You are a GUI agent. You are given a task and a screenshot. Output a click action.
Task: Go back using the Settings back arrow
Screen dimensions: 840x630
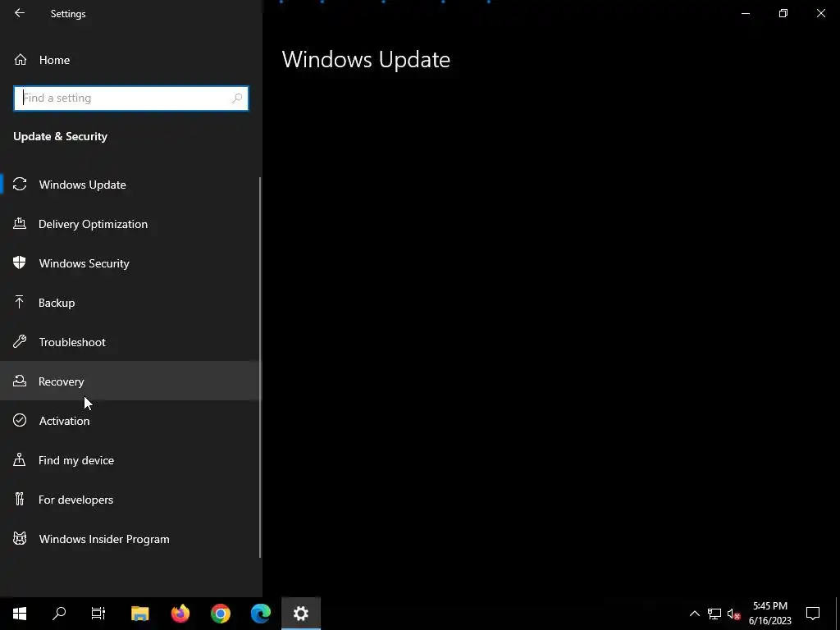pos(20,13)
